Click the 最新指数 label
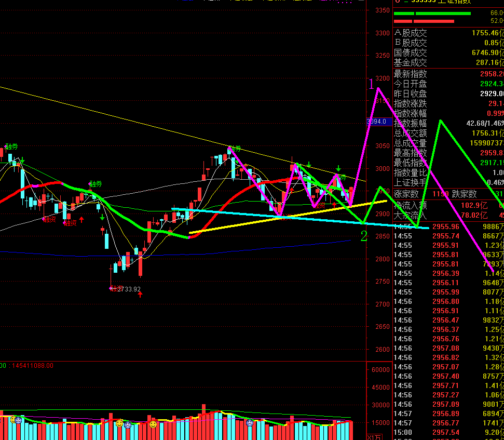The image size is (504, 440). click(x=411, y=74)
